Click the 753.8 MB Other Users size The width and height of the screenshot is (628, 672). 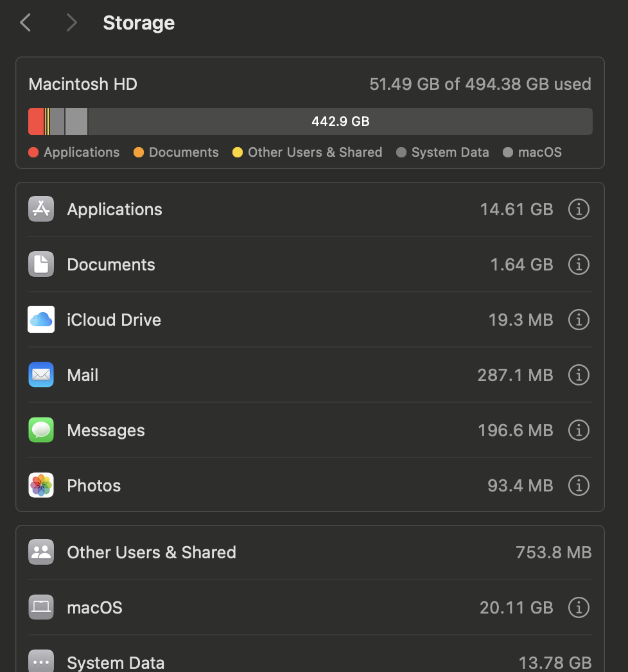pos(554,553)
